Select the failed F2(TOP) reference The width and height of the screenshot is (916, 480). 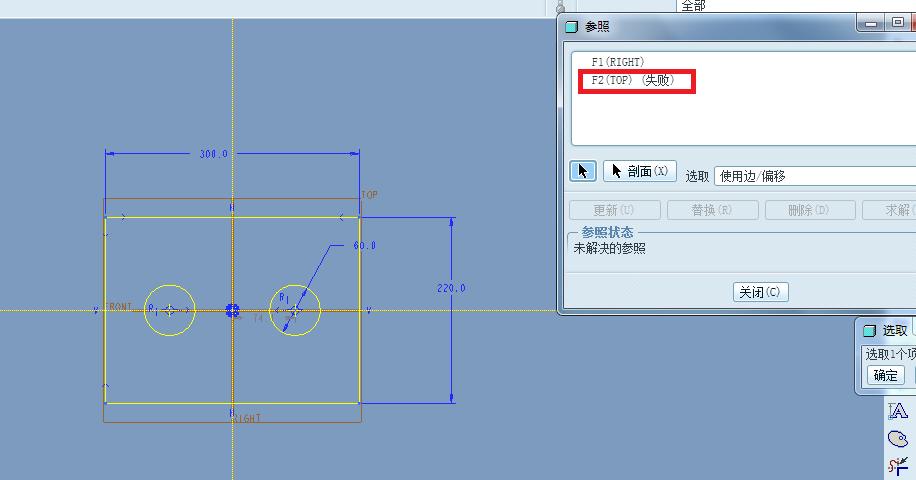pyautogui.click(x=633, y=81)
